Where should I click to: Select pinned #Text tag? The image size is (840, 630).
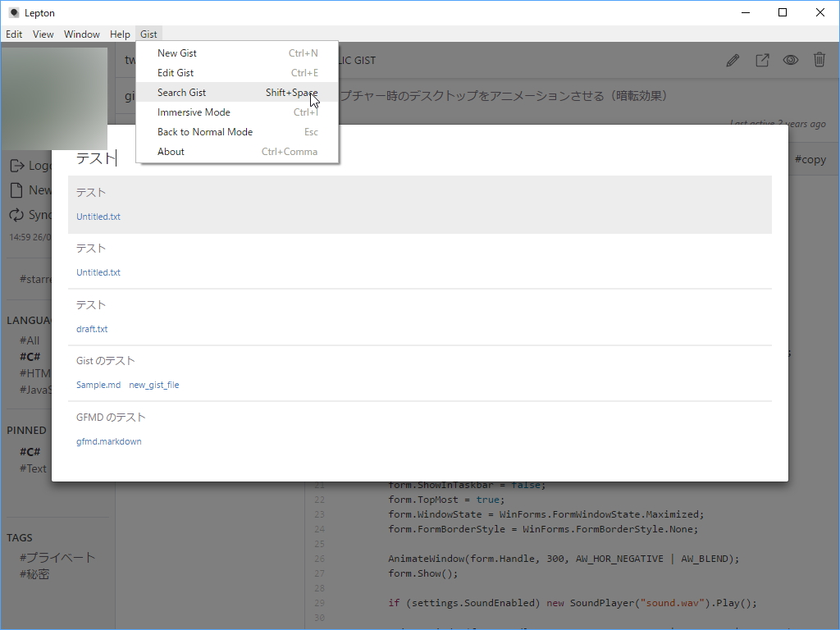(33, 468)
